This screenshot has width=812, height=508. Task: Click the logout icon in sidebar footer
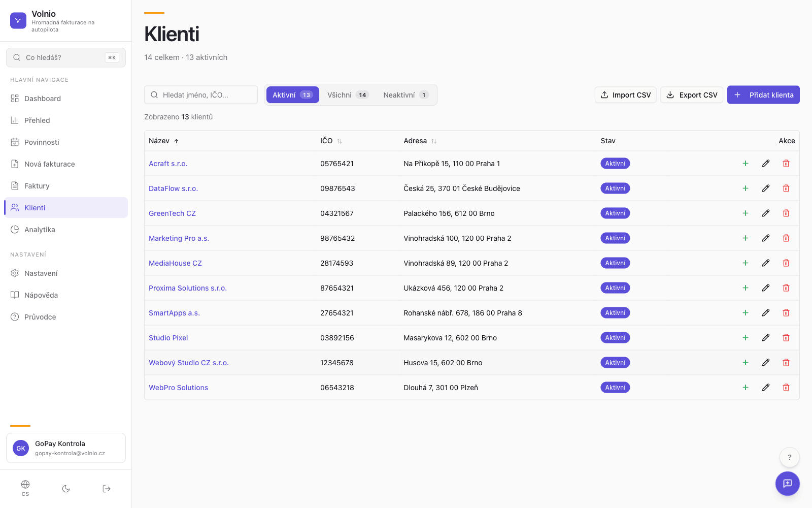(107, 489)
